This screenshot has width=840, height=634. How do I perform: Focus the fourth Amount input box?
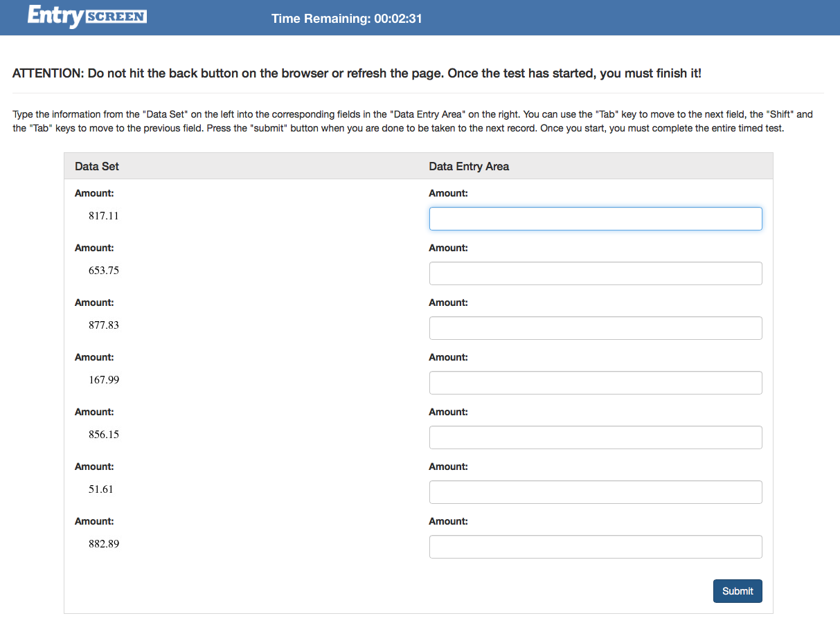pyautogui.click(x=596, y=382)
